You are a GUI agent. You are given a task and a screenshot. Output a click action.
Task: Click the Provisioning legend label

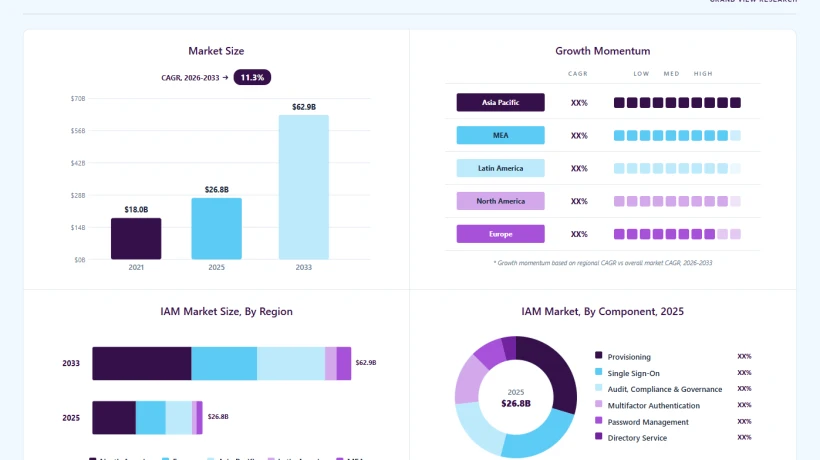(629, 357)
